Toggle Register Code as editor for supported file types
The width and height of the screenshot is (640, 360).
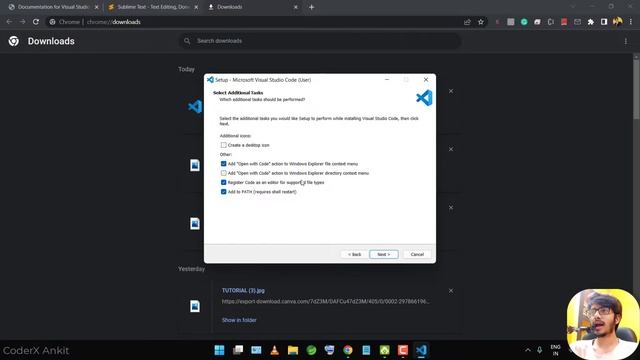point(223,182)
